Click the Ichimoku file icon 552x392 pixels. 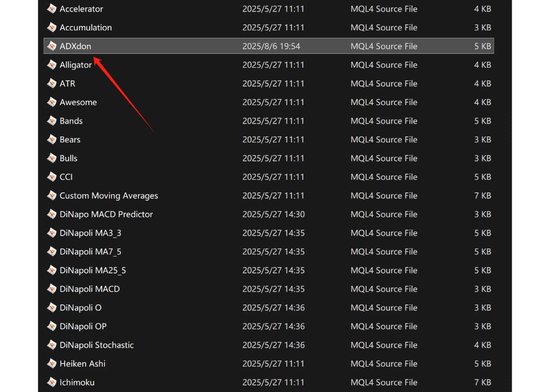pyautogui.click(x=52, y=382)
